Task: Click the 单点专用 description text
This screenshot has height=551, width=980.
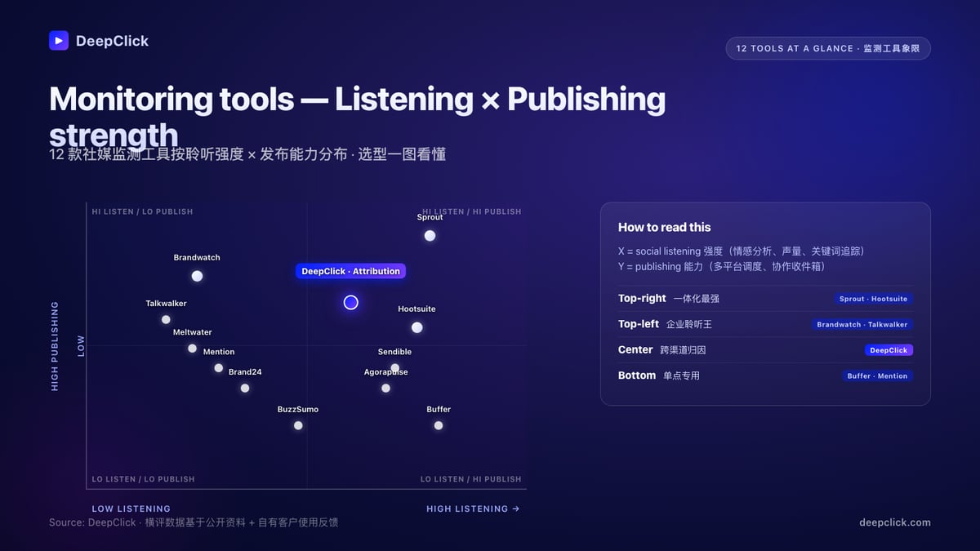Action: click(681, 375)
